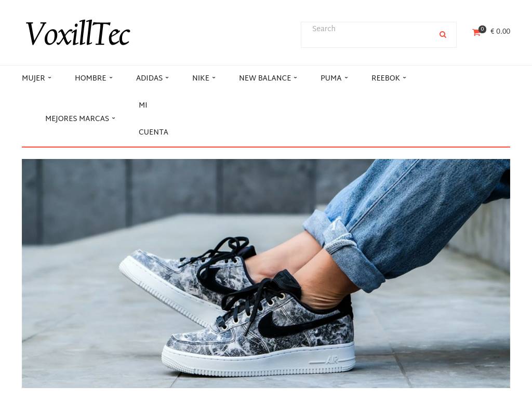The height and width of the screenshot is (399, 532).
Task: Open the MEJORES MARCAS menu
Action: 77,118
